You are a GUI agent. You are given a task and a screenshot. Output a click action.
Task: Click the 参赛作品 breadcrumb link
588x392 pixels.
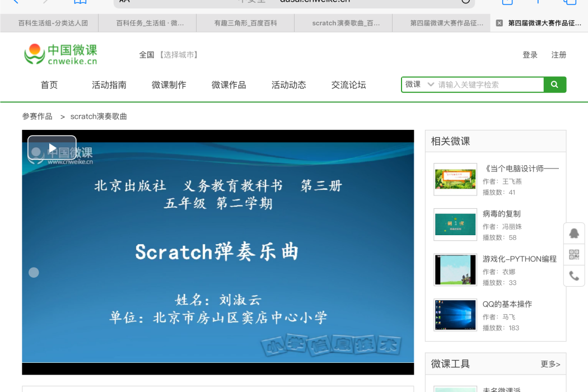coord(37,116)
